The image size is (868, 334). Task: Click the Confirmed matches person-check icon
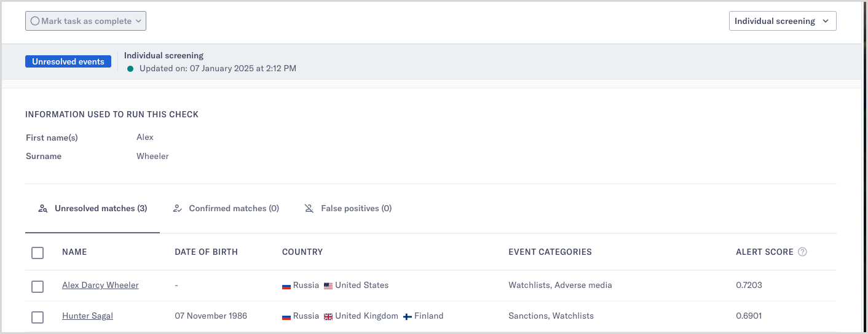178,209
